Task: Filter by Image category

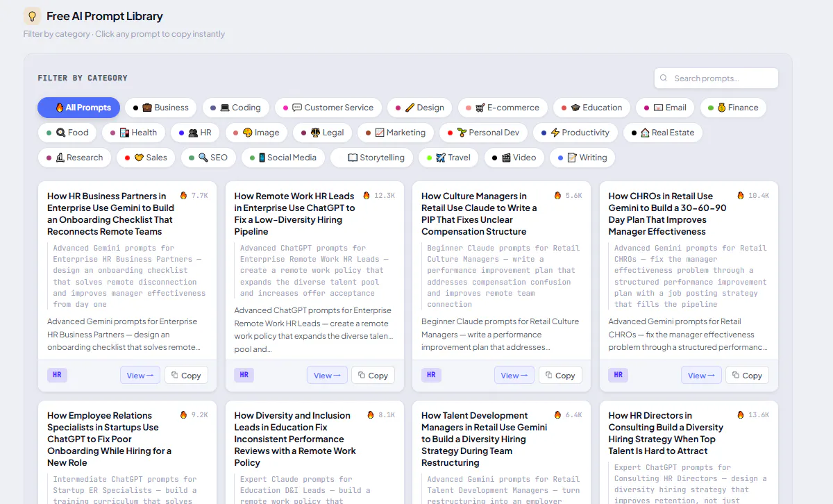Action: click(256, 133)
